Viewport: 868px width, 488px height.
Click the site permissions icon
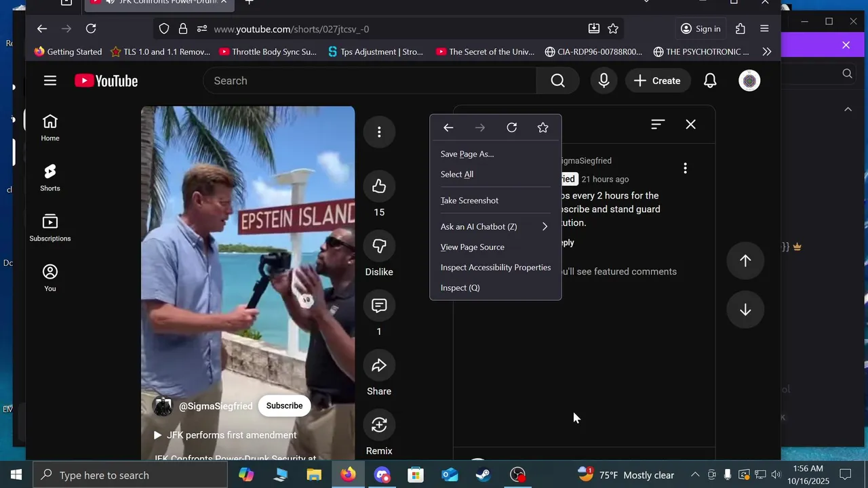tap(201, 28)
